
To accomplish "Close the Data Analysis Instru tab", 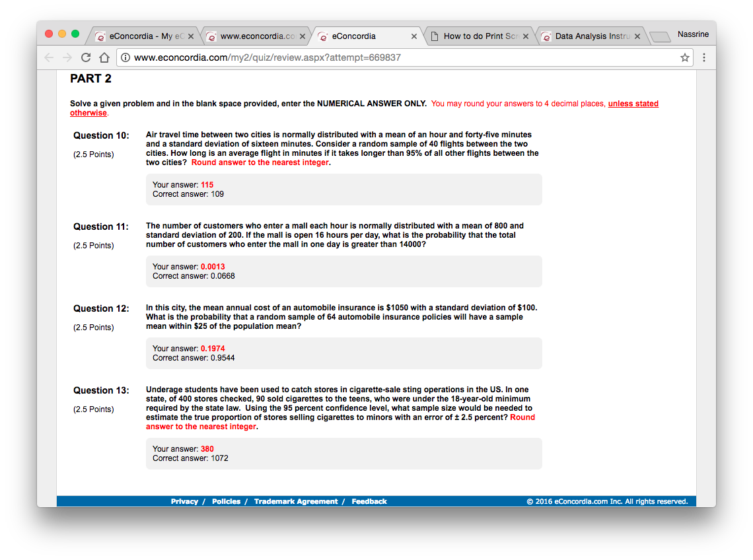I will pos(637,36).
